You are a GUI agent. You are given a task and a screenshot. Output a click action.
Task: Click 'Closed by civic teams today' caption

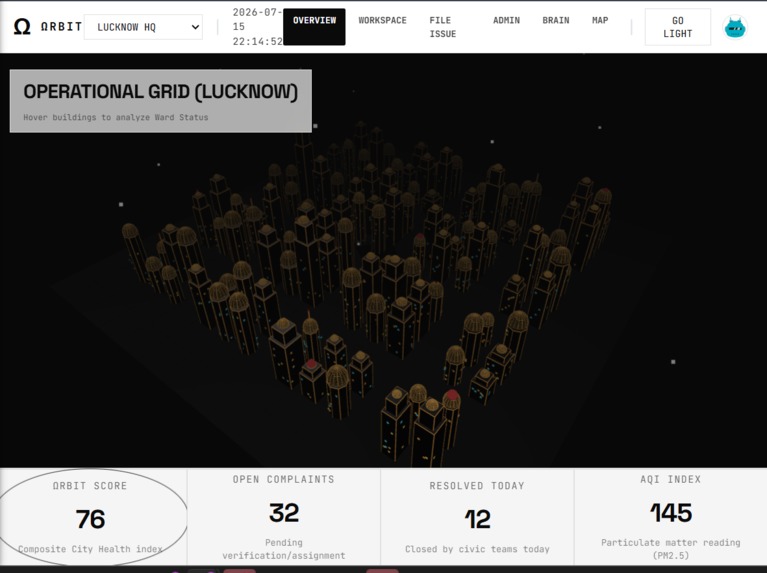[x=477, y=549]
